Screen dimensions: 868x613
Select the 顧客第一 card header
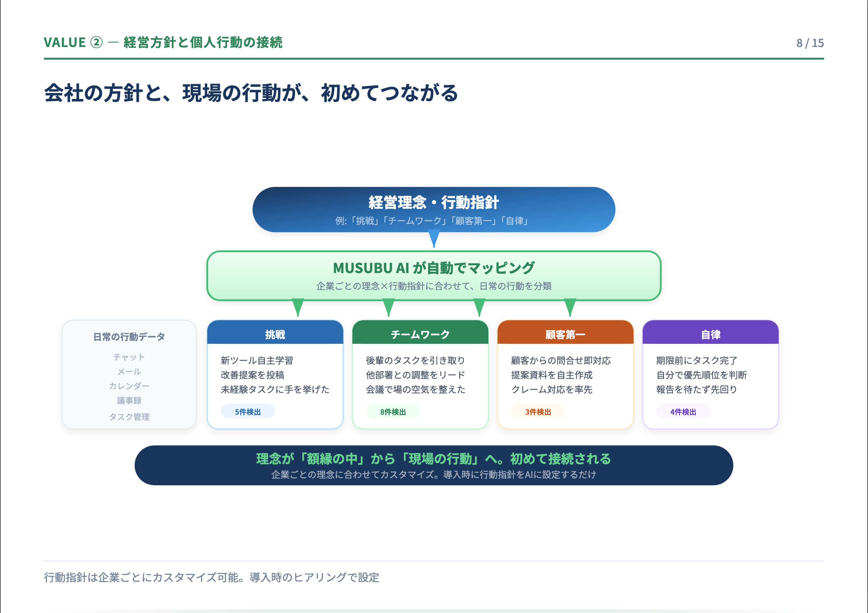coord(565,334)
